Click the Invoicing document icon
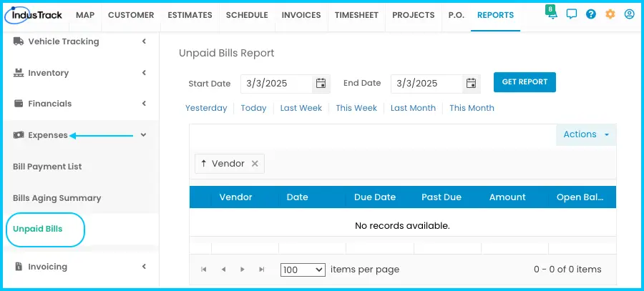 [19, 267]
